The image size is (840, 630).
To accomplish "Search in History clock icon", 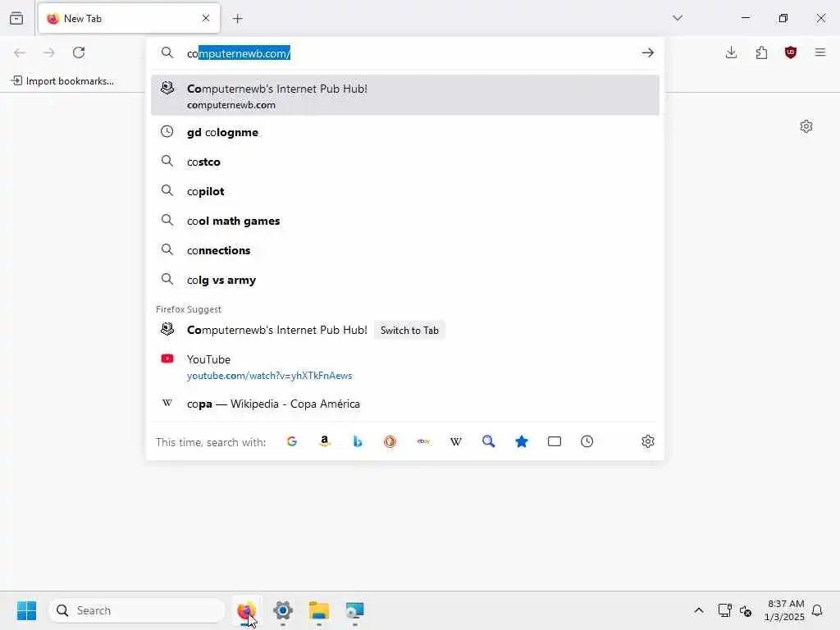I will coord(587,441).
